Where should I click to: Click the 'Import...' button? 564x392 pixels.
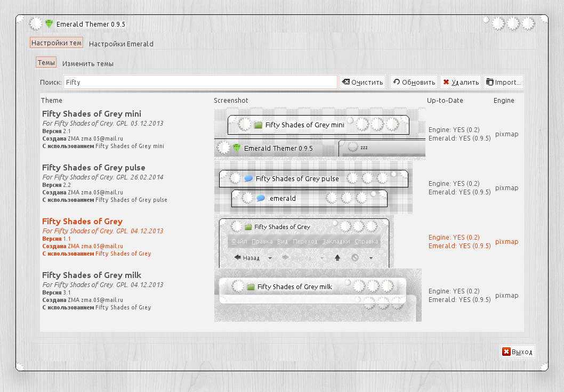pos(503,82)
